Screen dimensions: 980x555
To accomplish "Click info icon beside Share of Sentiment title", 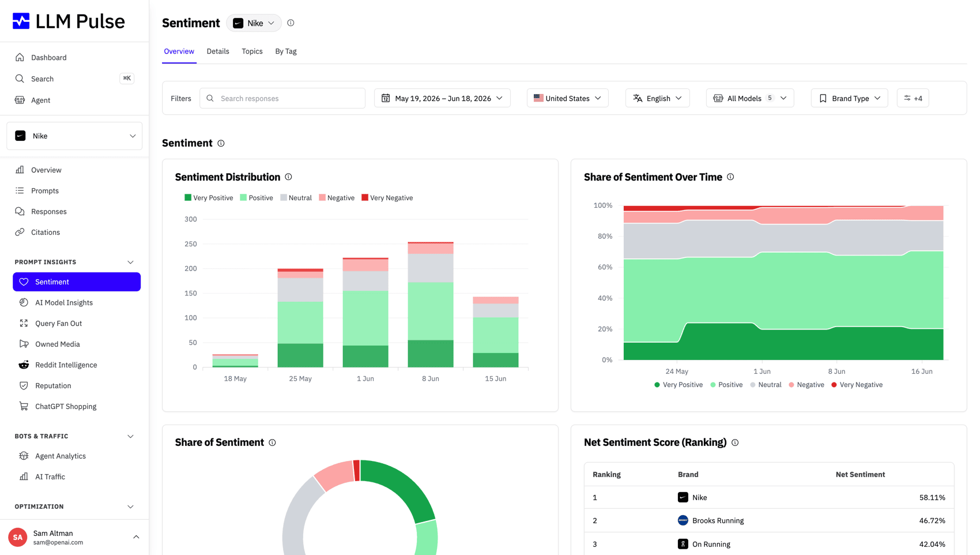I will (x=272, y=442).
